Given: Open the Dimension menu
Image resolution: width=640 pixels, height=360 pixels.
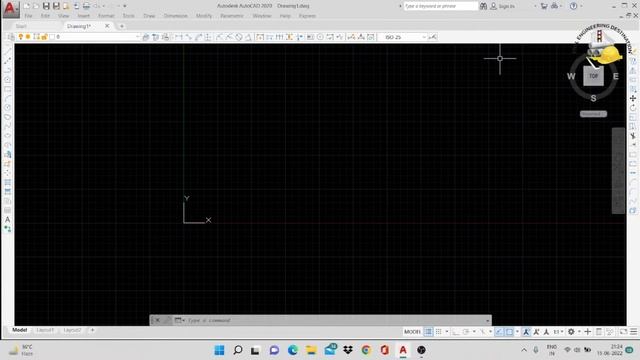Looking at the screenshot, I should 176,16.
